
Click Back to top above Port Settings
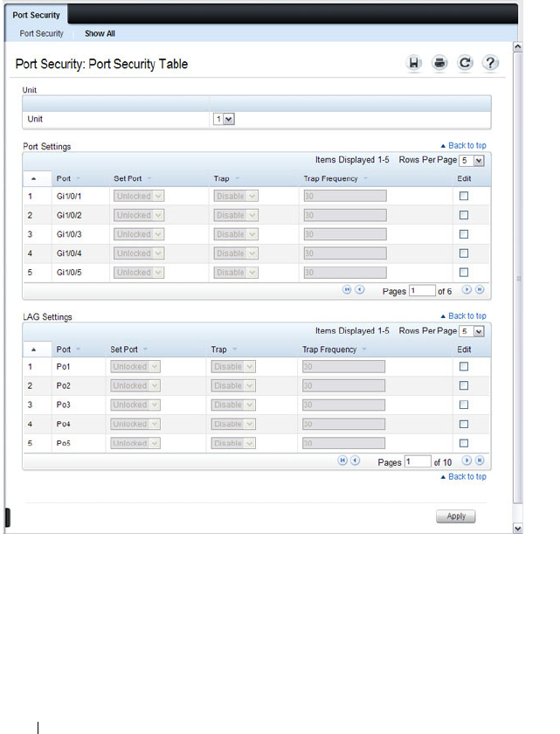(x=463, y=146)
